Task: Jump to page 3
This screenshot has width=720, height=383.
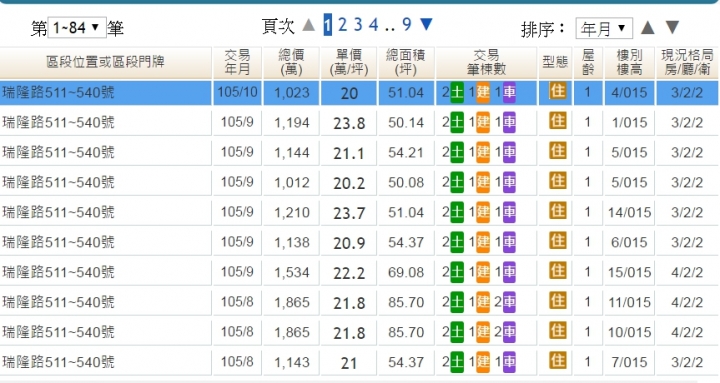Action: [358, 25]
